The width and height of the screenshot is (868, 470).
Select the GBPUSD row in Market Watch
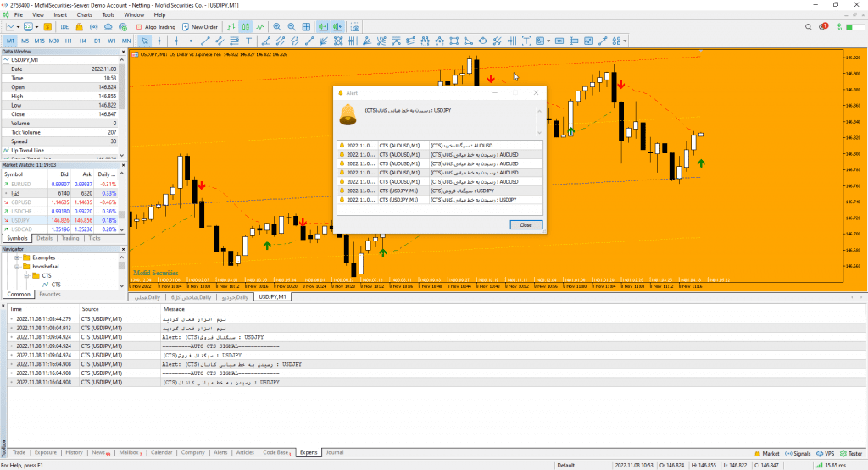60,202
